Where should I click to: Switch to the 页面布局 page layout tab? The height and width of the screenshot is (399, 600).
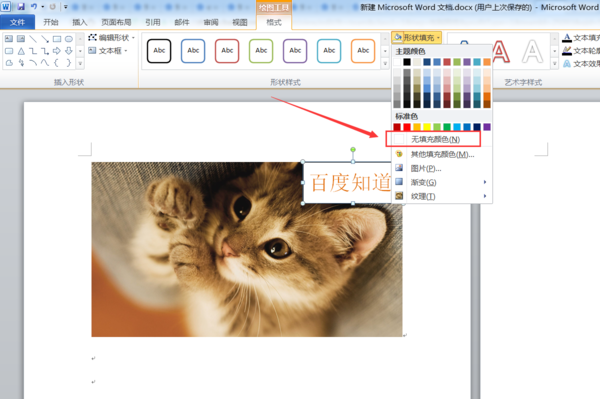116,22
